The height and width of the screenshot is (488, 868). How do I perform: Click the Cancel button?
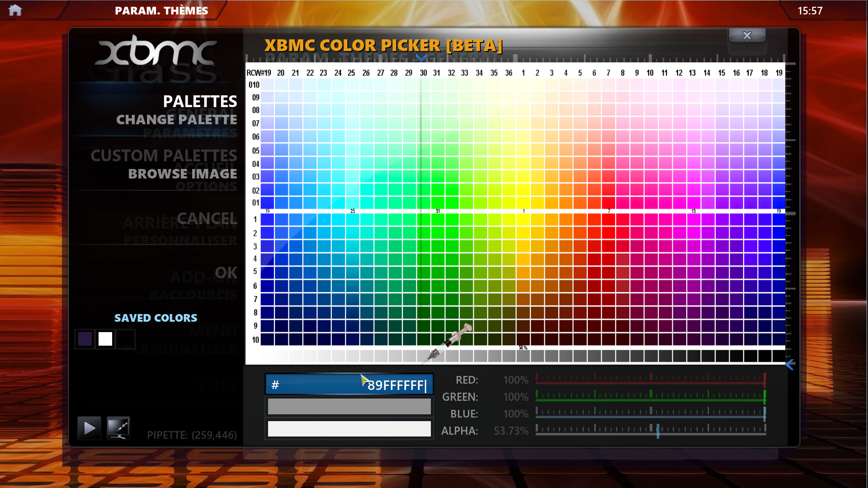(x=207, y=219)
